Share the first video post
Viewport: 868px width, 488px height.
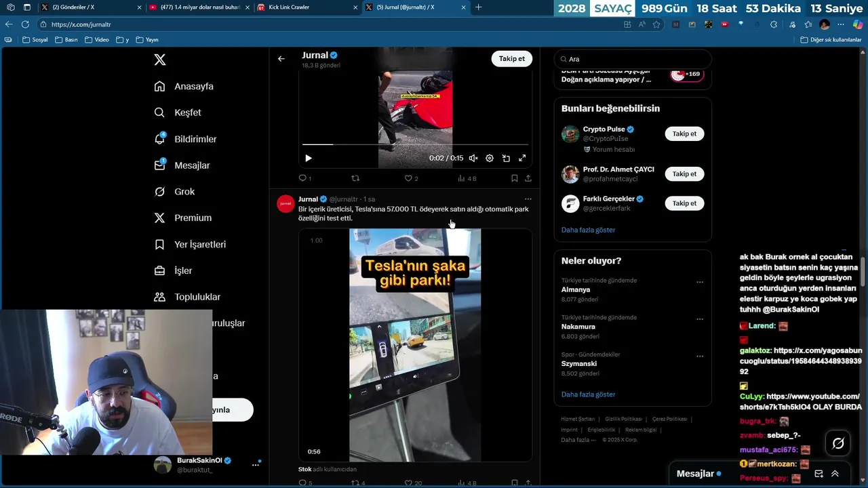pyautogui.click(x=528, y=178)
